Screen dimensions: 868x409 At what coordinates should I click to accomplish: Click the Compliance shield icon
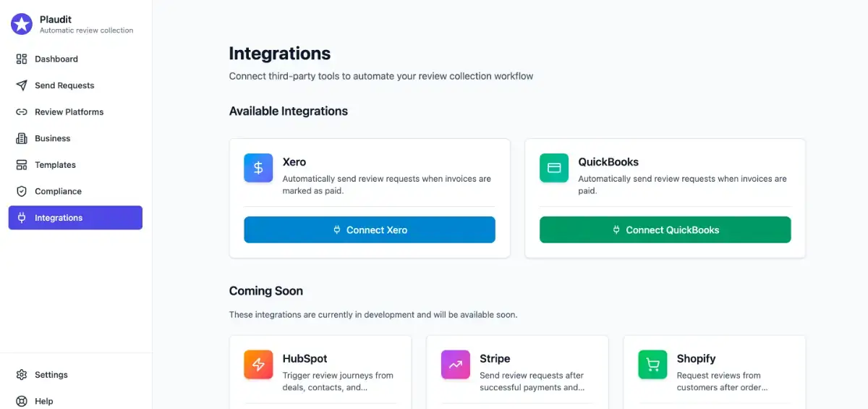click(22, 191)
